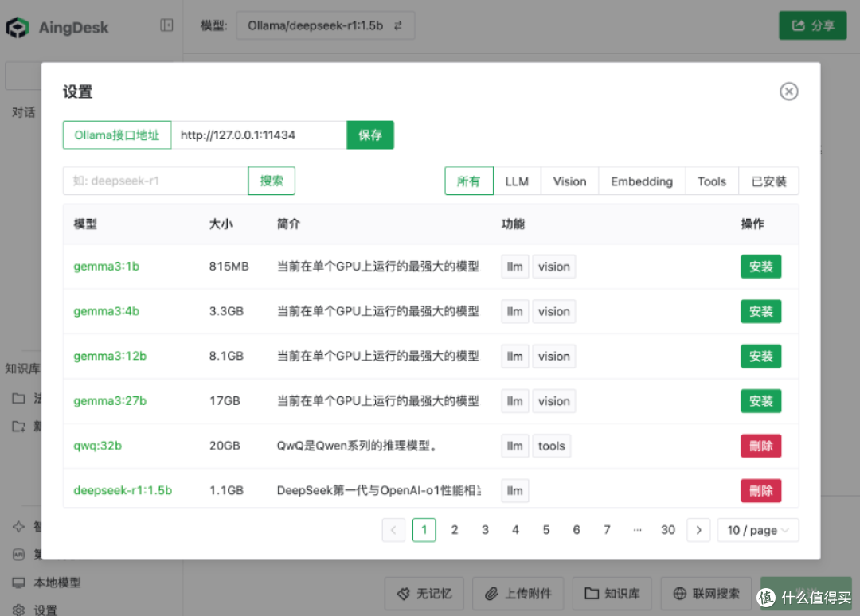Click the llm tag in deepseek-r1:1.5b row
This screenshot has height=616, width=860.
click(x=515, y=491)
